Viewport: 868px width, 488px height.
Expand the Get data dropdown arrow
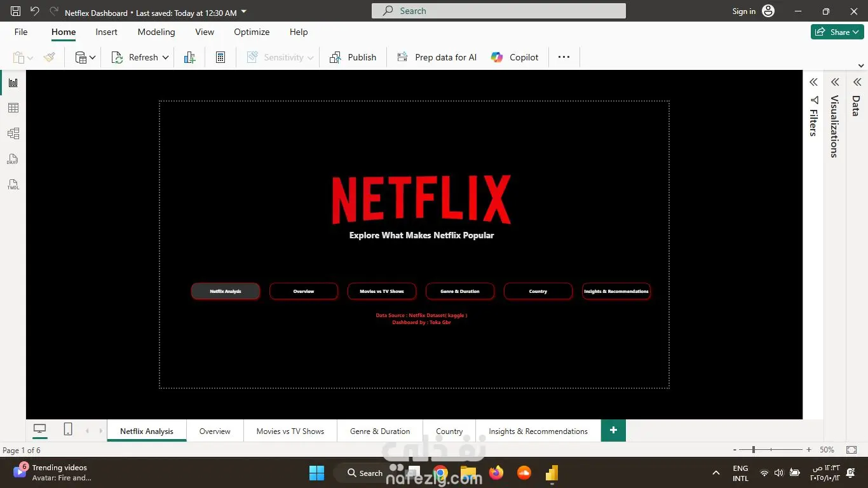pos(93,57)
